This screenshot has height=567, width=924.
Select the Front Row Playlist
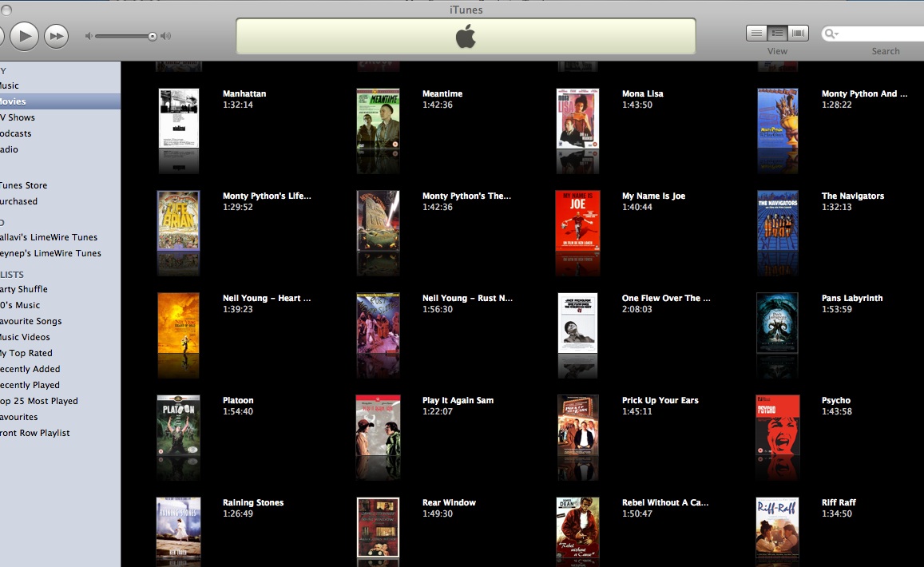(60, 432)
